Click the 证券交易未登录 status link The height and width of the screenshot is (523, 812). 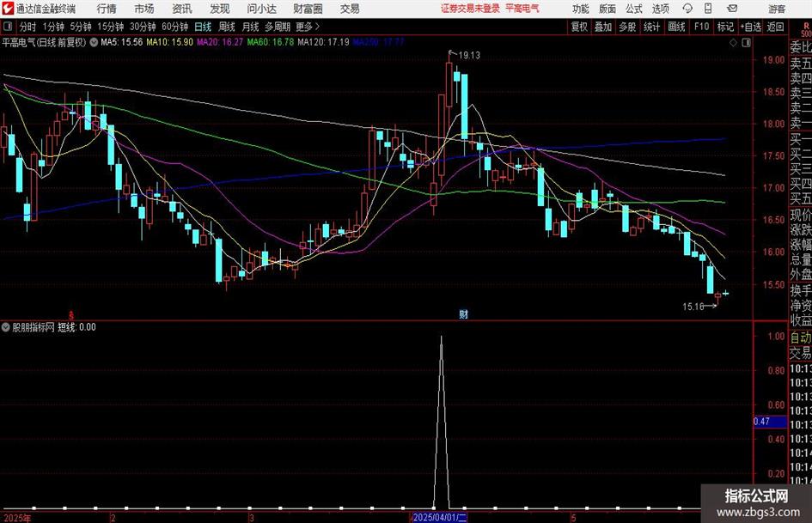[x=470, y=9]
